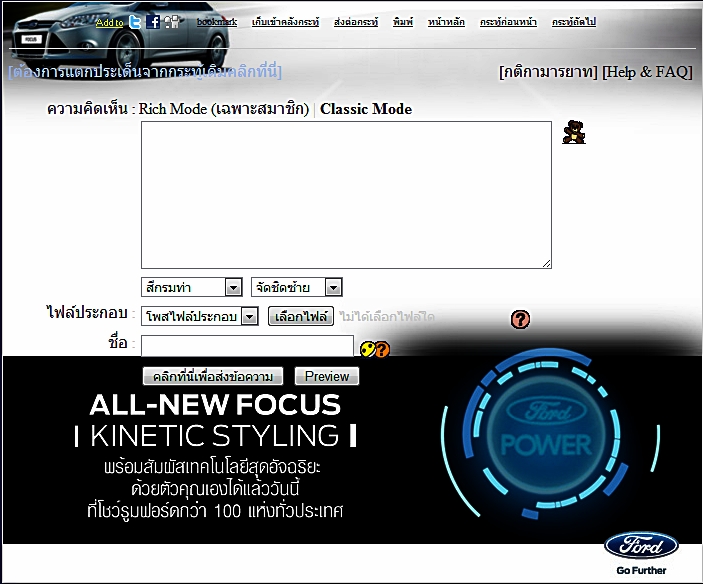The width and height of the screenshot is (703, 584).
Task: Click the พิมพ์ print link
Action: (403, 22)
